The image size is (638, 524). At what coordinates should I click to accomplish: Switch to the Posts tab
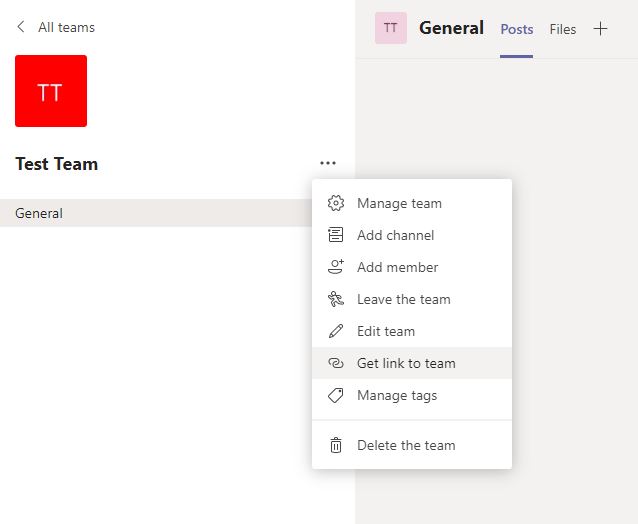[x=517, y=29]
